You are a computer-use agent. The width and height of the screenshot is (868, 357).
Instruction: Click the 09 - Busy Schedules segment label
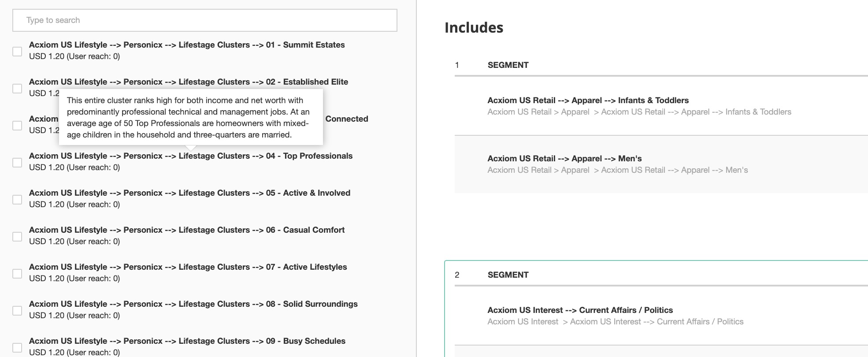[187, 341]
